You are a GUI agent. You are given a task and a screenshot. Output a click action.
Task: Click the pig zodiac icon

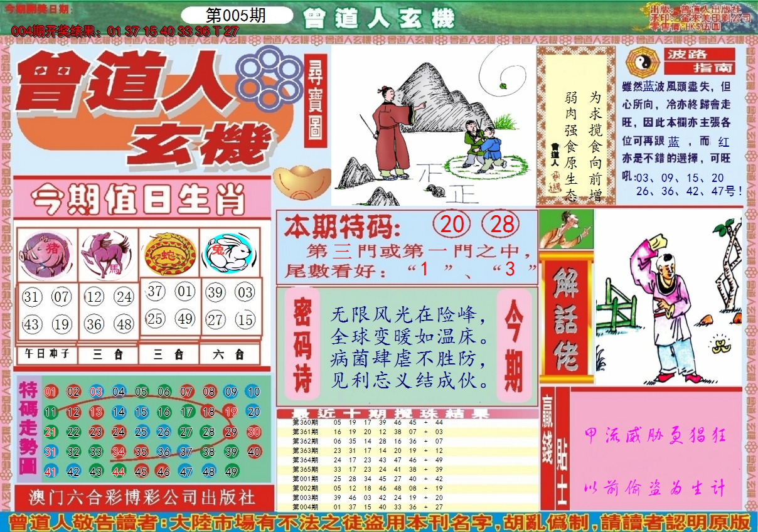[46, 254]
